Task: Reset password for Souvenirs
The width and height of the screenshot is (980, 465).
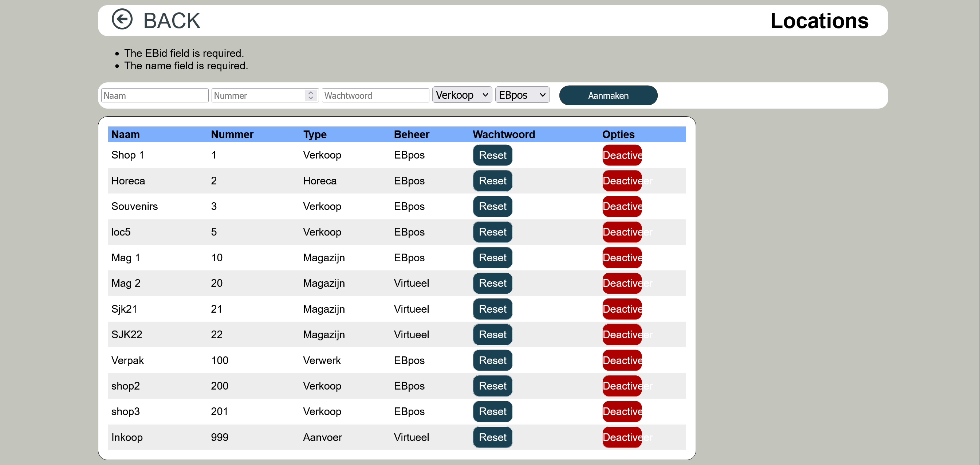Action: coord(492,206)
